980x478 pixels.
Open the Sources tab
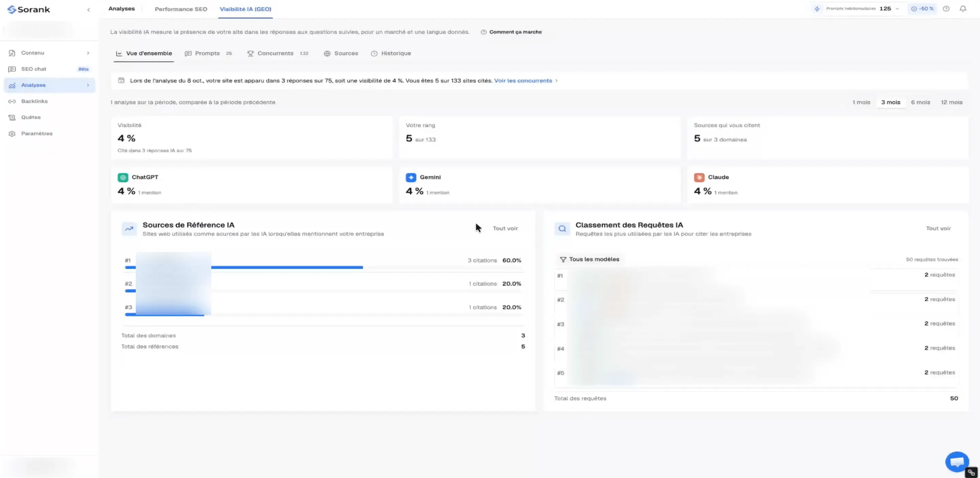[341, 54]
